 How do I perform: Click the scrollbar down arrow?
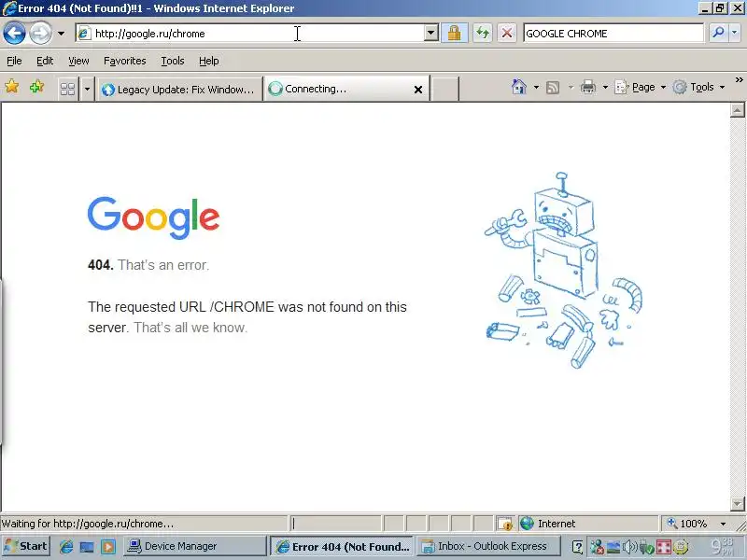737,503
